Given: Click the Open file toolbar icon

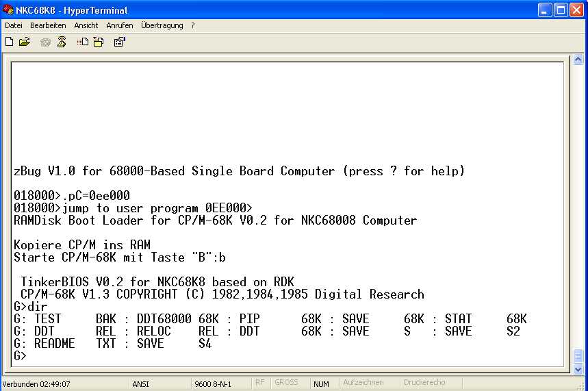Looking at the screenshot, I should tap(25, 42).
